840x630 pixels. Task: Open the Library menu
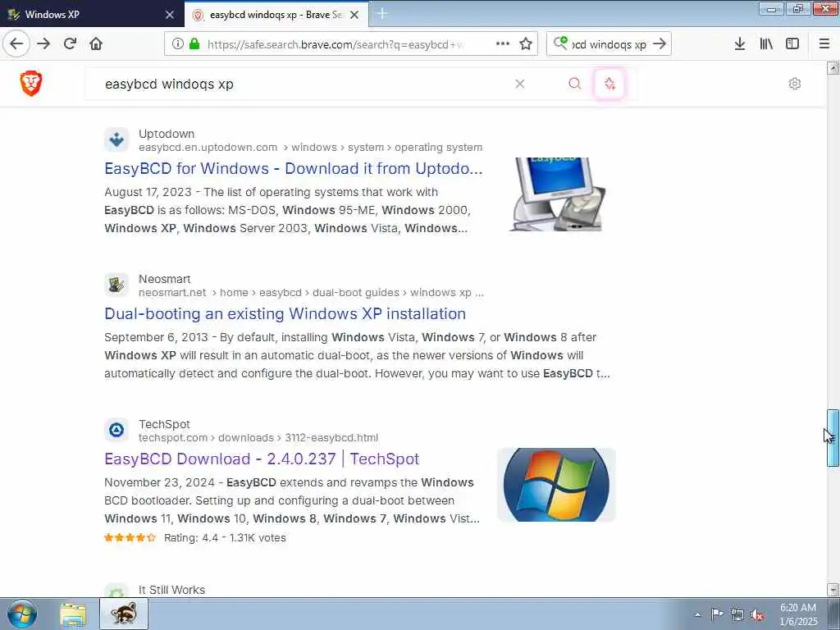point(766,44)
